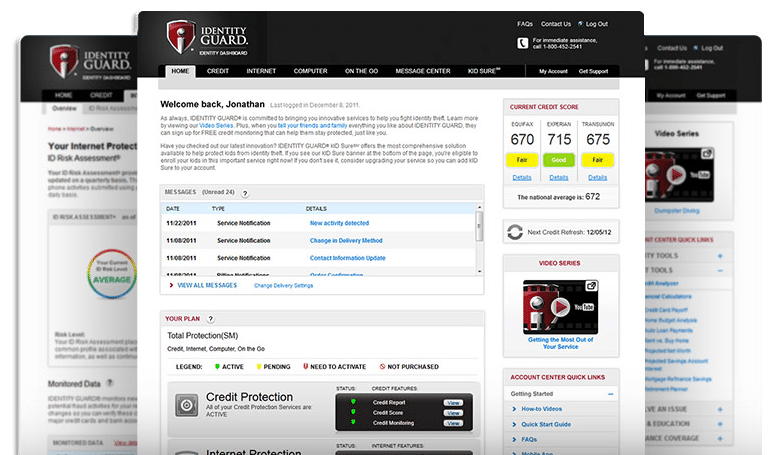
Task: Play the Video Series YouTube video
Action: click(560, 307)
